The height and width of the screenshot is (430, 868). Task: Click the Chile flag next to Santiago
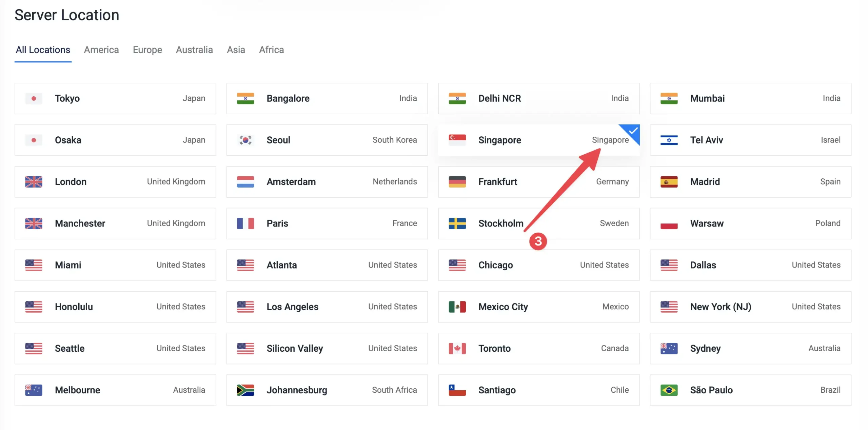tap(457, 390)
